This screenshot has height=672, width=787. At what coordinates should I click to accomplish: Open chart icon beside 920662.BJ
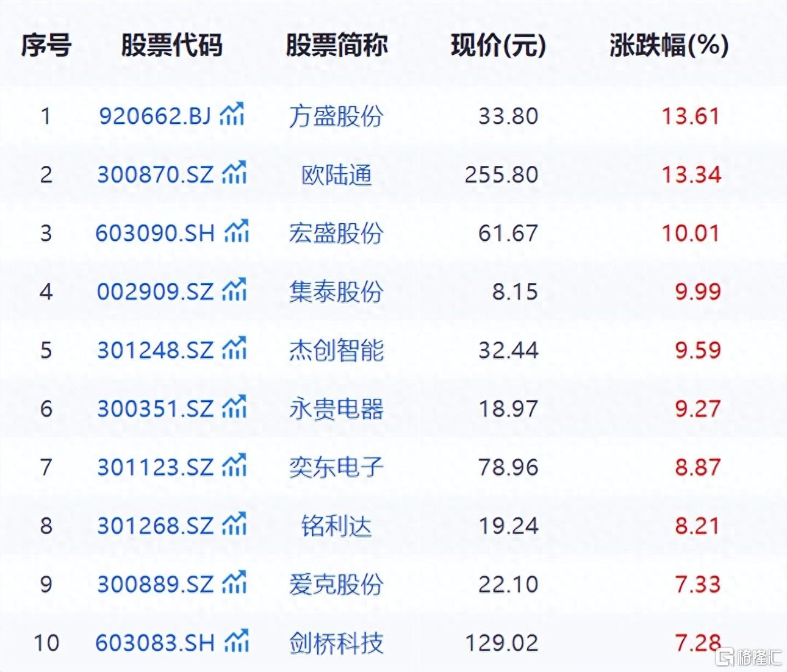(x=232, y=113)
